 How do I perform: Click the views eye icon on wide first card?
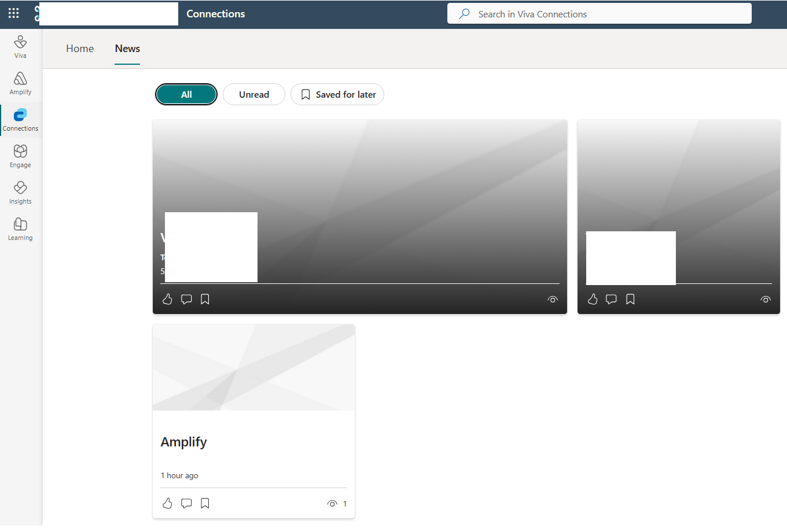click(x=553, y=300)
